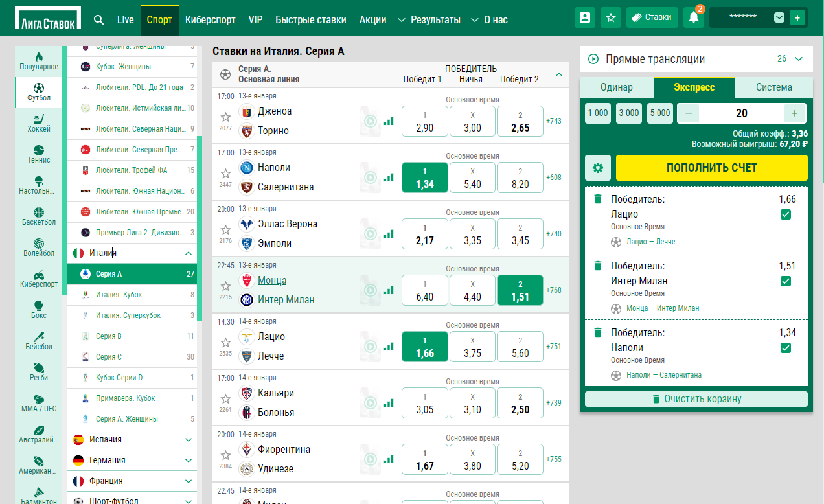
Task: Open VIP in top navigation
Action: point(256,20)
